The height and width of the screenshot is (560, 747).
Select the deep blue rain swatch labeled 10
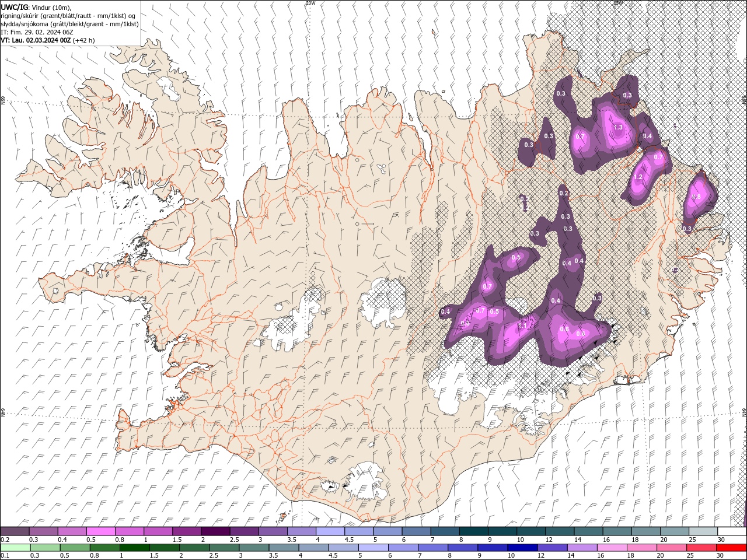click(x=522, y=548)
